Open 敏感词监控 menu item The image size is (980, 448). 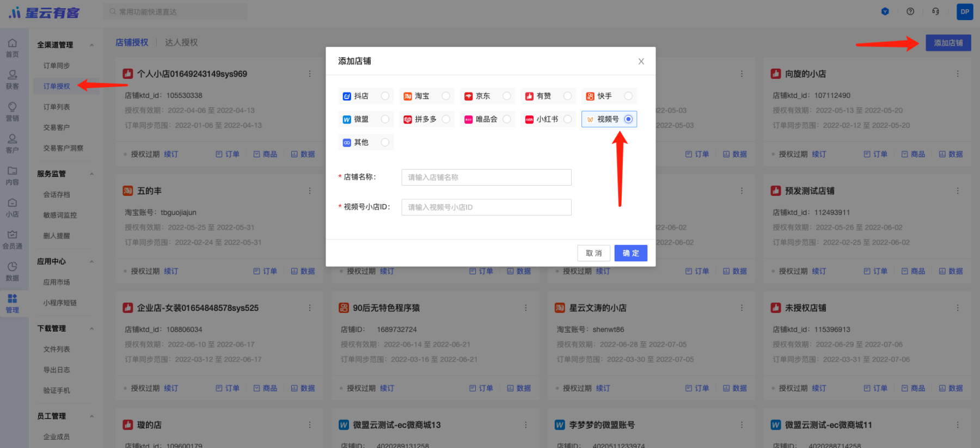click(60, 215)
